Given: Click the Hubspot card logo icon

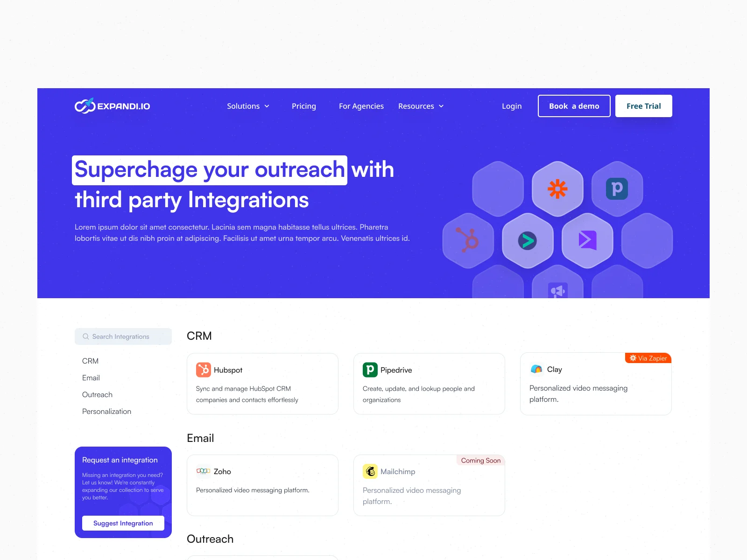Looking at the screenshot, I should [x=204, y=370].
